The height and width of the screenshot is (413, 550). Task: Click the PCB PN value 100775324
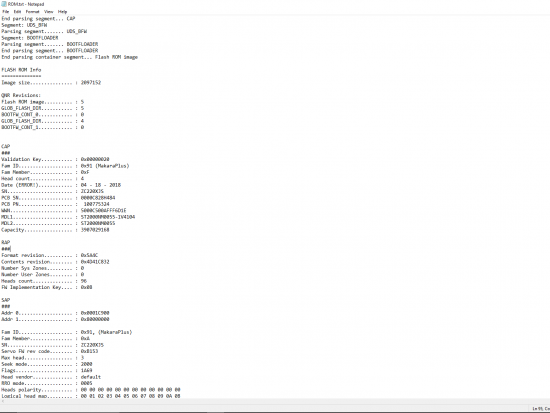tap(96, 204)
